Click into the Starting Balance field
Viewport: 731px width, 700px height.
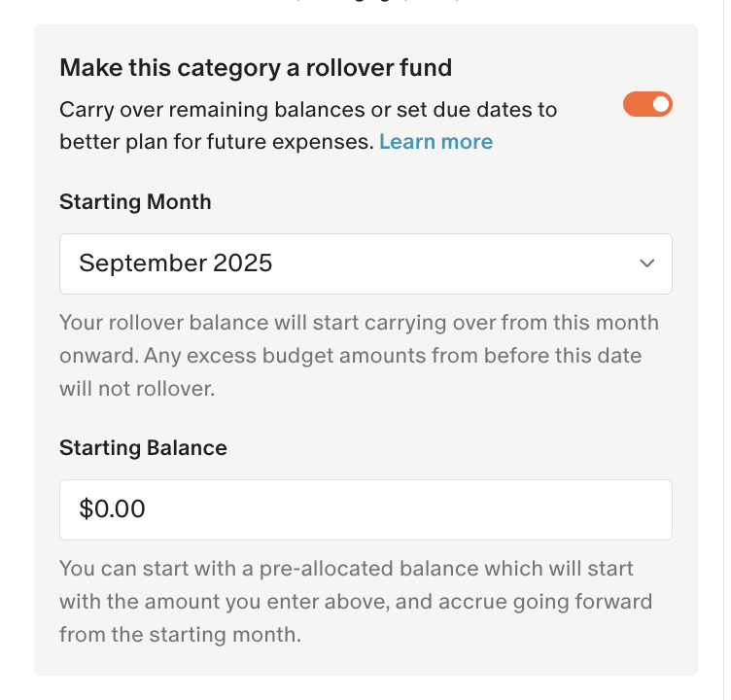coord(365,509)
